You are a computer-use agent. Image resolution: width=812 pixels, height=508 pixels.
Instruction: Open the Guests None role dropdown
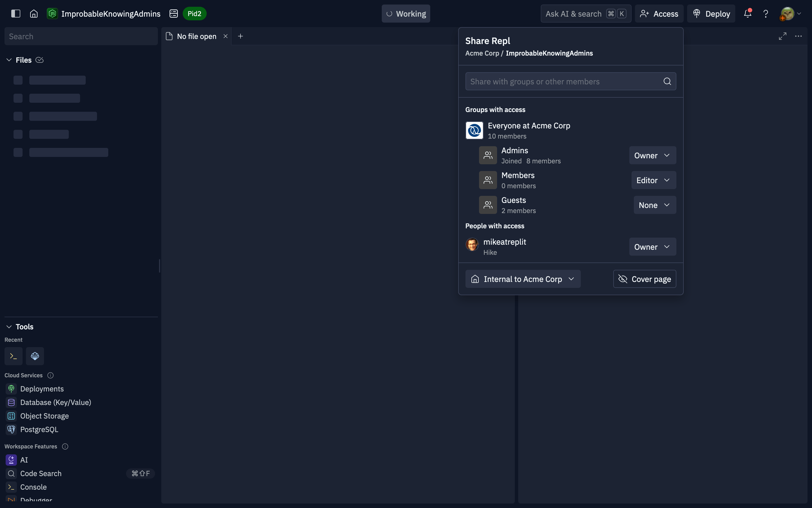tap(655, 205)
